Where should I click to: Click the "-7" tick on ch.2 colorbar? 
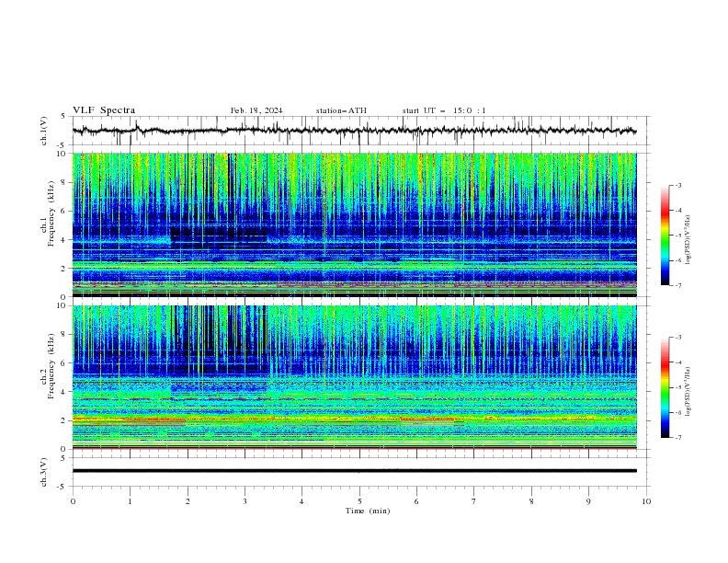coord(677,438)
